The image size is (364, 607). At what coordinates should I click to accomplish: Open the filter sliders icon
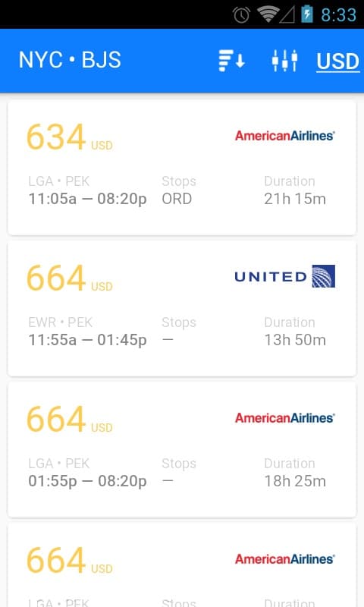pyautogui.click(x=284, y=61)
